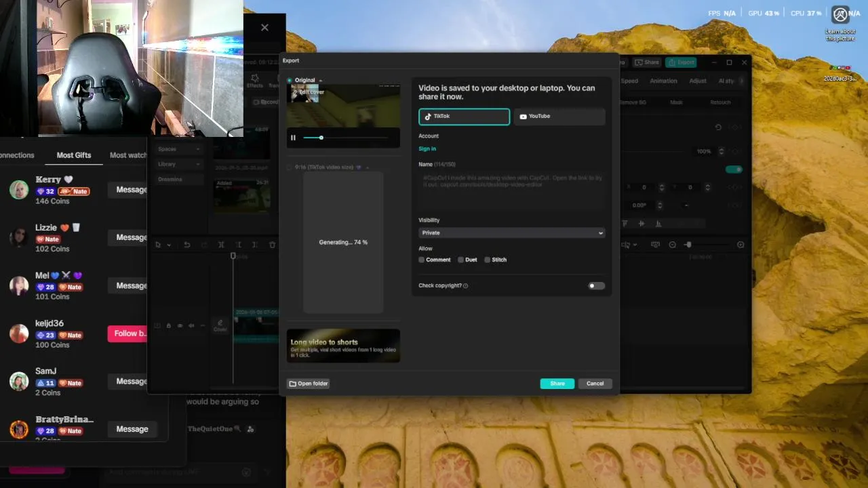The image size is (868, 488).
Task: Click the Undo icon in timeline toolbar
Action: 187,245
